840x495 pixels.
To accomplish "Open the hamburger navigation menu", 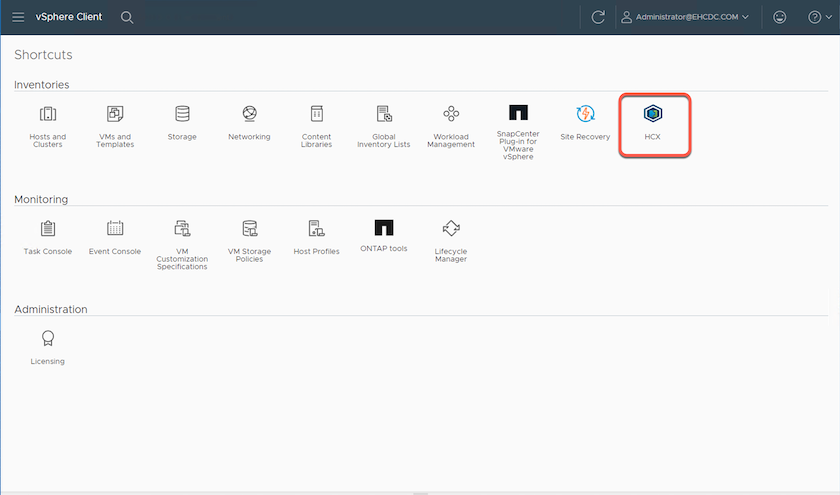I will click(18, 17).
